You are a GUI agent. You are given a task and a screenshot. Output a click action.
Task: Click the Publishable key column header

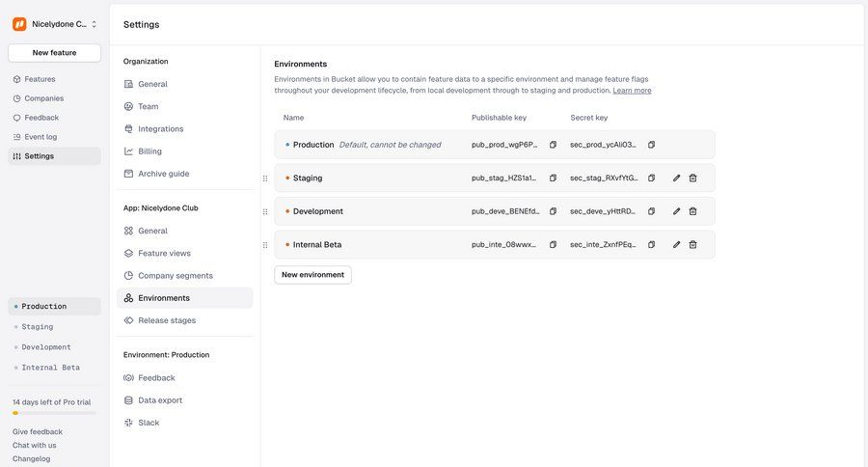pos(499,118)
